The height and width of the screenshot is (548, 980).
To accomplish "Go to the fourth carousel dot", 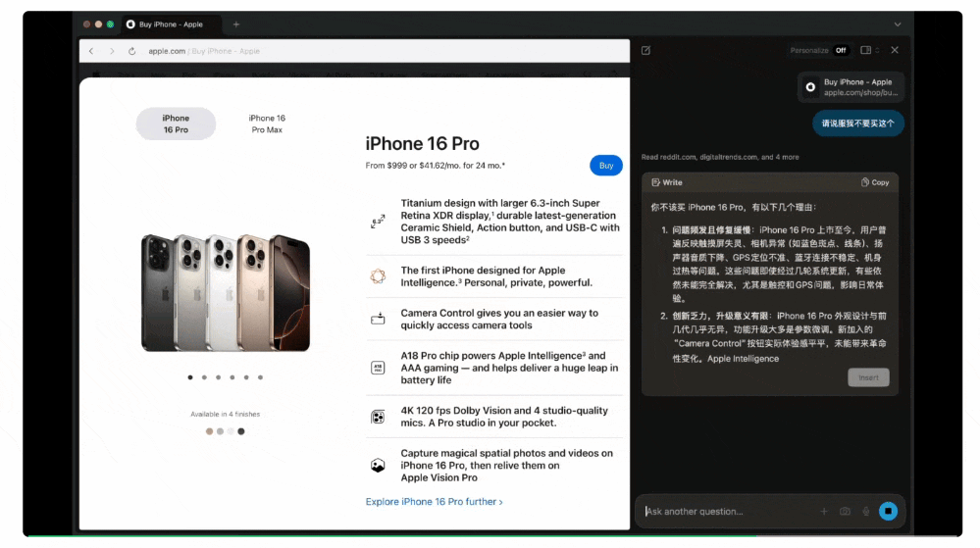I will 232,377.
